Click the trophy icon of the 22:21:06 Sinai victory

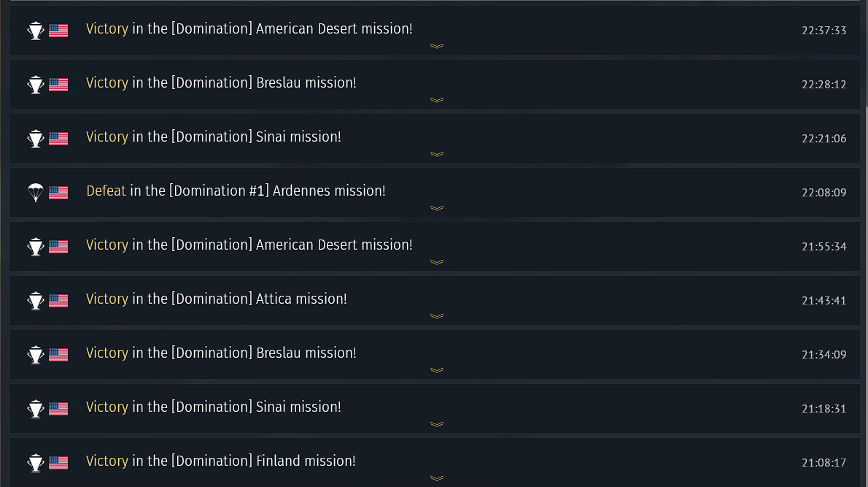pos(36,139)
